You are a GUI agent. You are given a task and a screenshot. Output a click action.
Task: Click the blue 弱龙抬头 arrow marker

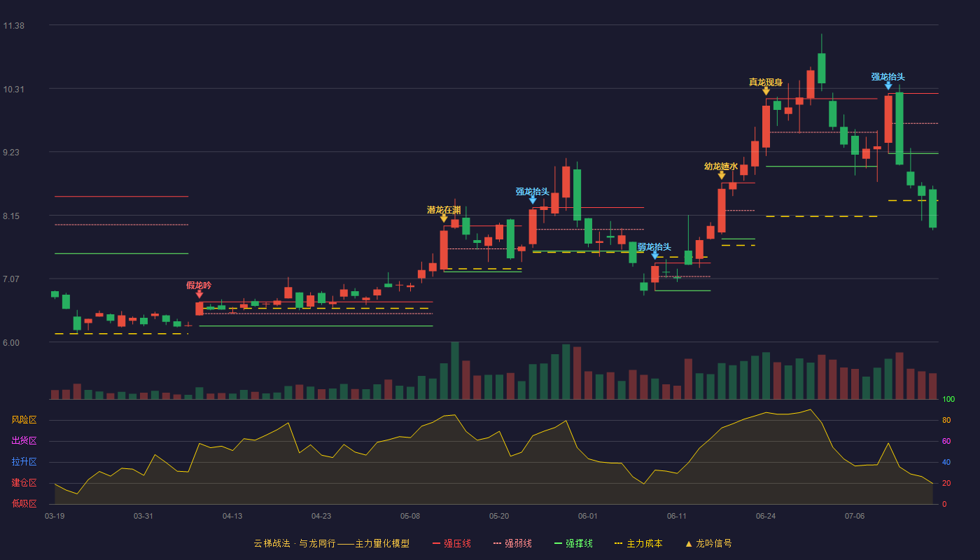click(x=655, y=255)
